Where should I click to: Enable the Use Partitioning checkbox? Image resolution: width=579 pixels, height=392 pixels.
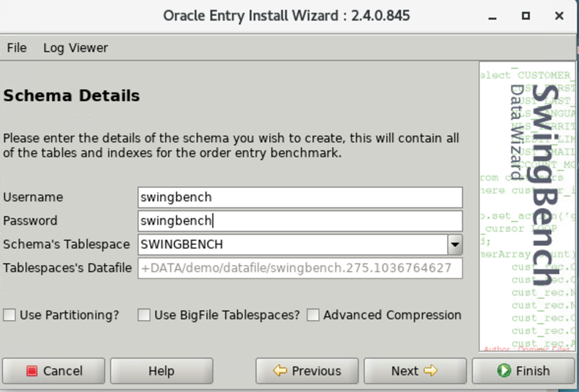pyautogui.click(x=11, y=314)
